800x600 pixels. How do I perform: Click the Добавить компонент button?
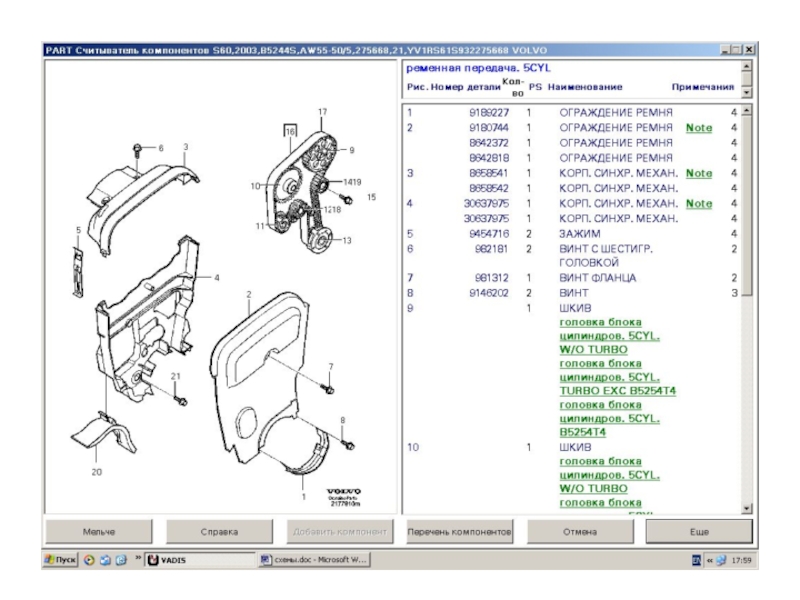pyautogui.click(x=340, y=532)
